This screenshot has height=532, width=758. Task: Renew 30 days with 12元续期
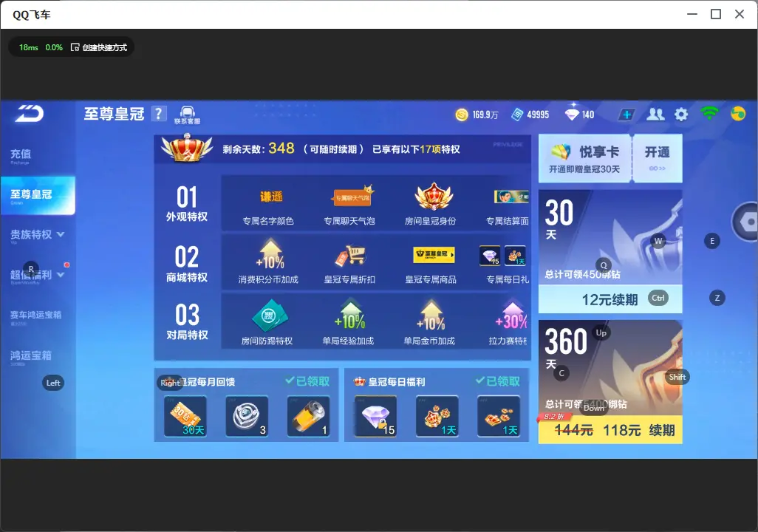point(610,299)
